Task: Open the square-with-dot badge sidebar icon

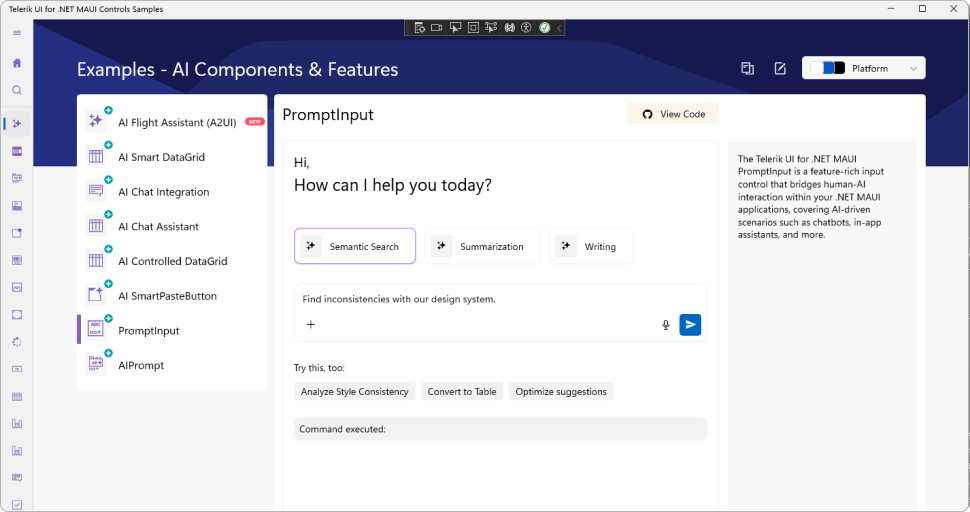Action: tap(17, 233)
